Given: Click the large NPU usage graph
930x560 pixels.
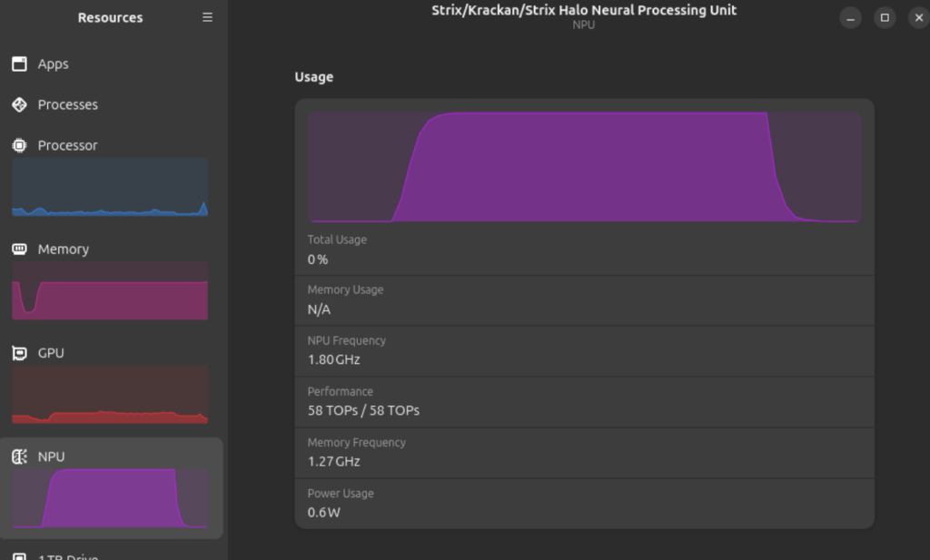Looking at the screenshot, I should click(x=584, y=166).
